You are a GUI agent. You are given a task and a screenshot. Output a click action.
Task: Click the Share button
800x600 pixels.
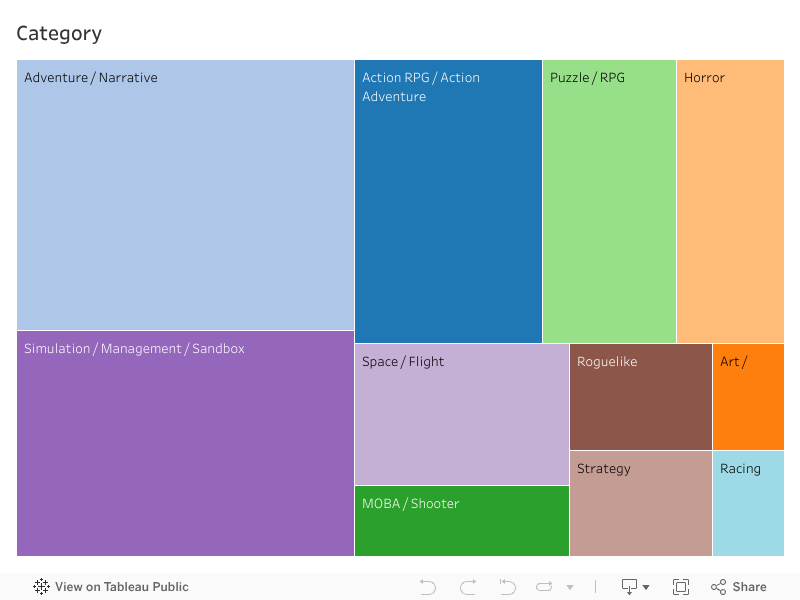coord(739,587)
